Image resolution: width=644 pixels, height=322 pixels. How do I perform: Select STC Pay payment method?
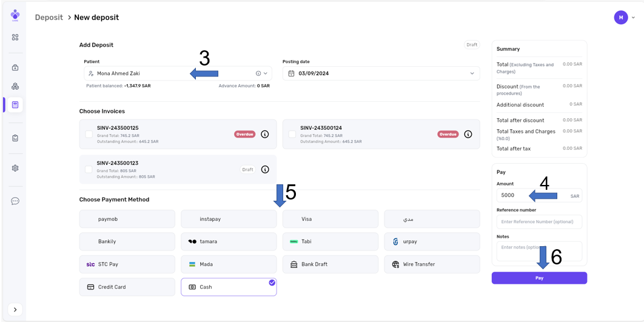[127, 264]
